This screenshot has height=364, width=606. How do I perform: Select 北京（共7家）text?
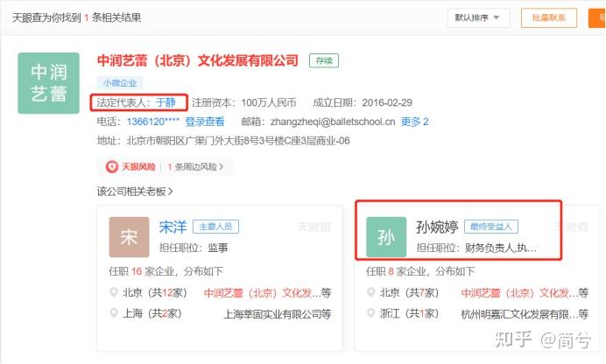click(410, 293)
